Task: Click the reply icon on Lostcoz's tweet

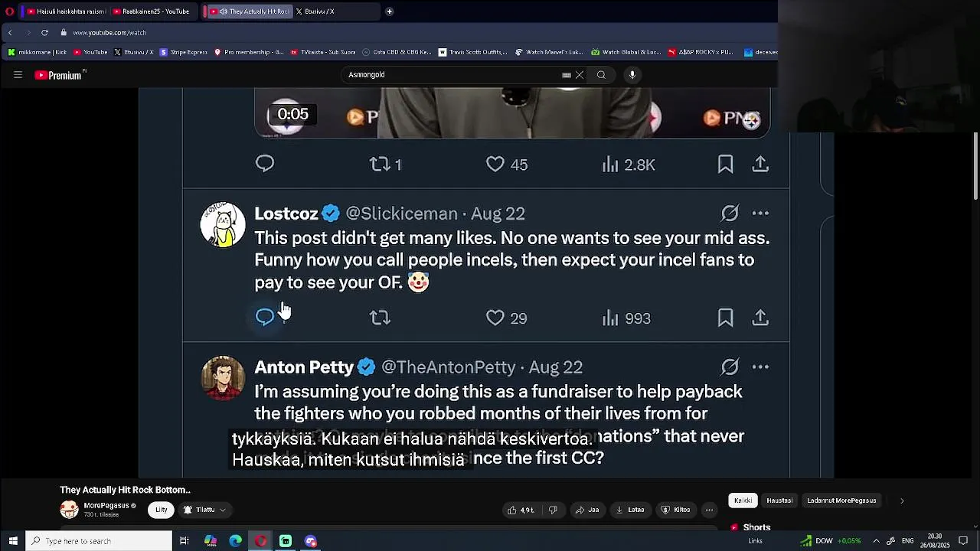Action: 265,318
